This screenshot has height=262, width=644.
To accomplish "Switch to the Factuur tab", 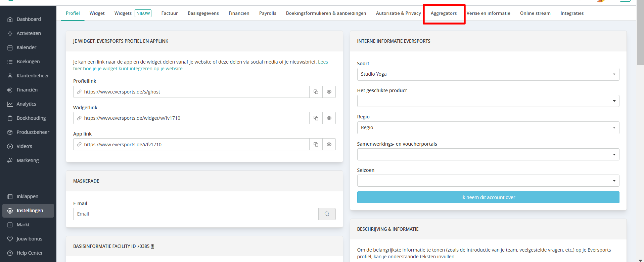I will [170, 13].
